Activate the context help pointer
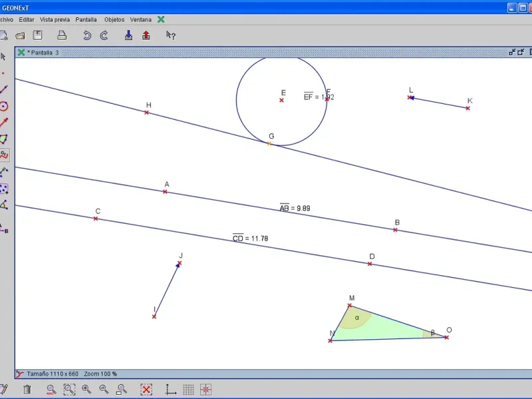 pos(171,35)
